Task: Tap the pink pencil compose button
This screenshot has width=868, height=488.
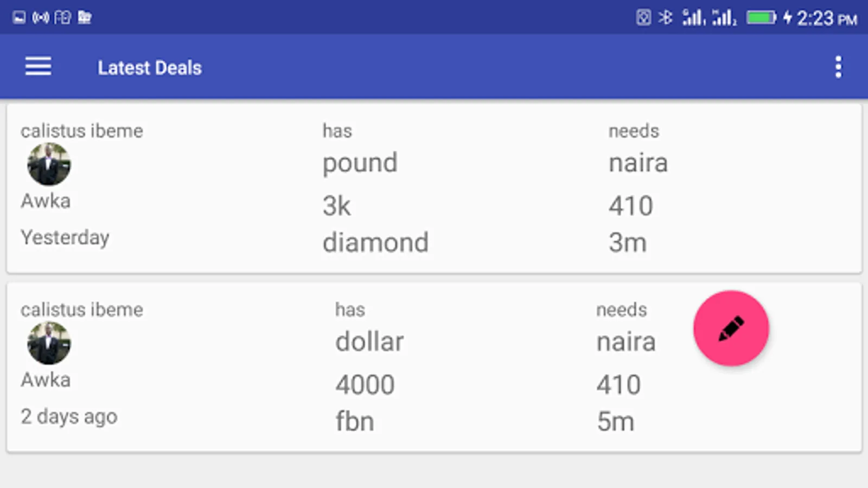Action: click(731, 329)
